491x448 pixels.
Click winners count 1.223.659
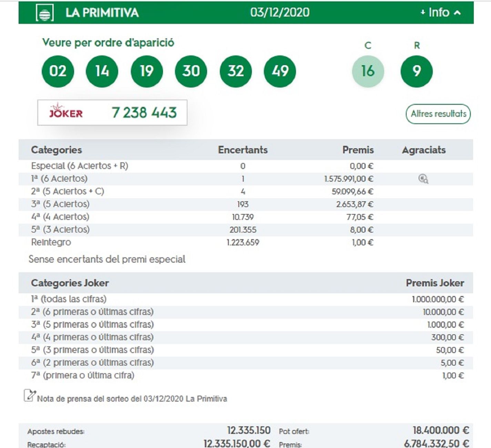(x=243, y=243)
